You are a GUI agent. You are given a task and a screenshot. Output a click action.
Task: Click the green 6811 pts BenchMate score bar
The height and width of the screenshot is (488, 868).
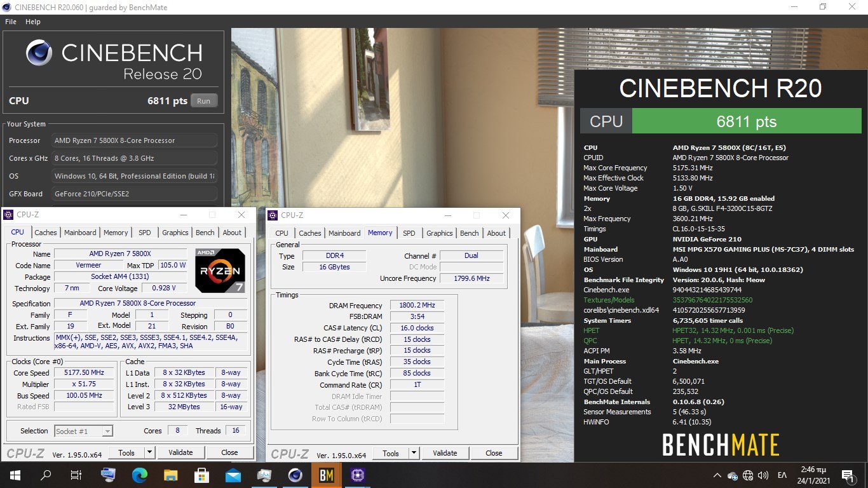click(747, 121)
